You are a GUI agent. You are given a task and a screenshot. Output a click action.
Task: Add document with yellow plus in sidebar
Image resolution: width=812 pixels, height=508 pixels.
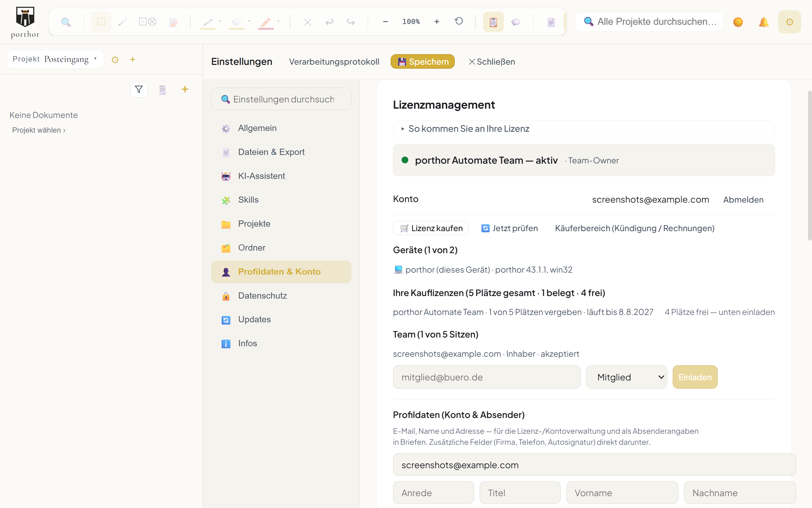click(185, 89)
